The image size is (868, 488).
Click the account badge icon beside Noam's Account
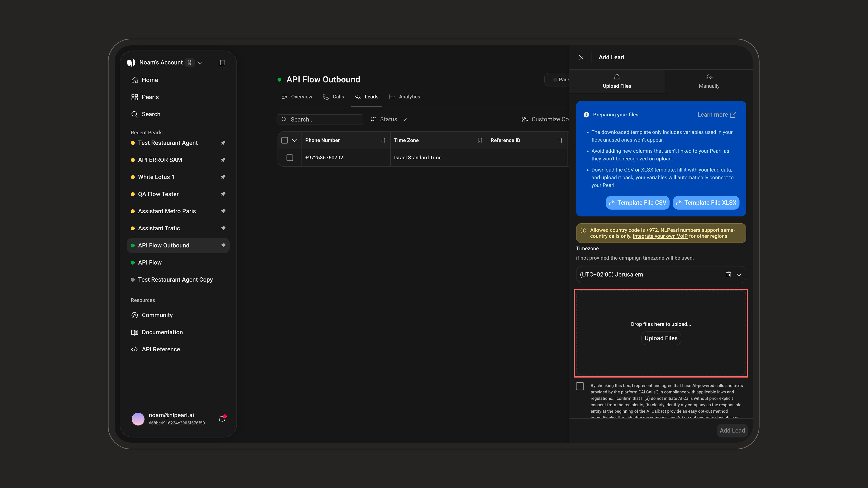click(190, 63)
